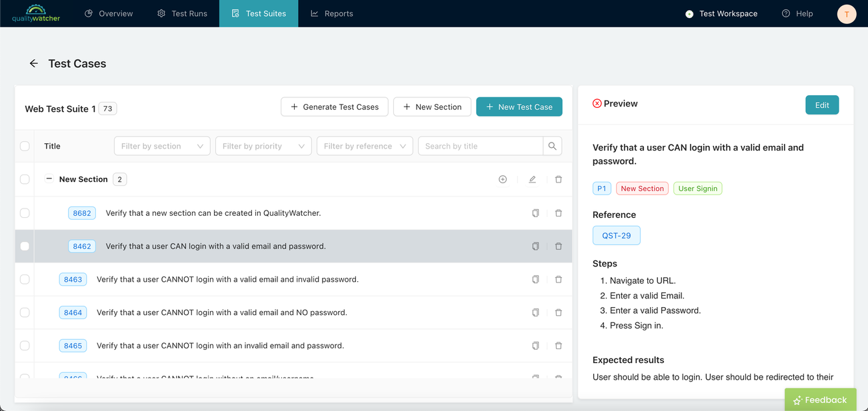Select 'CANNOT login with a valid email and NO password' row
The width and height of the screenshot is (868, 411).
293,312
